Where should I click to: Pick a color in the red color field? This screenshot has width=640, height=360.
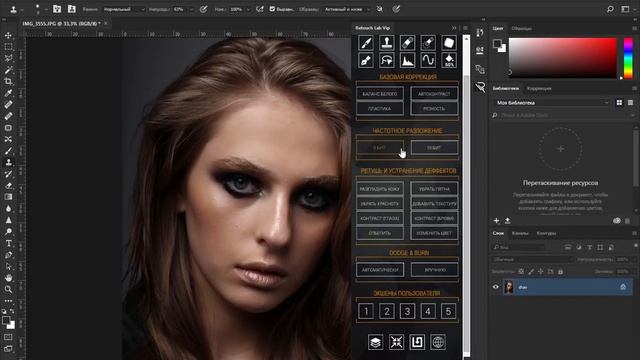pyautogui.click(x=562, y=58)
